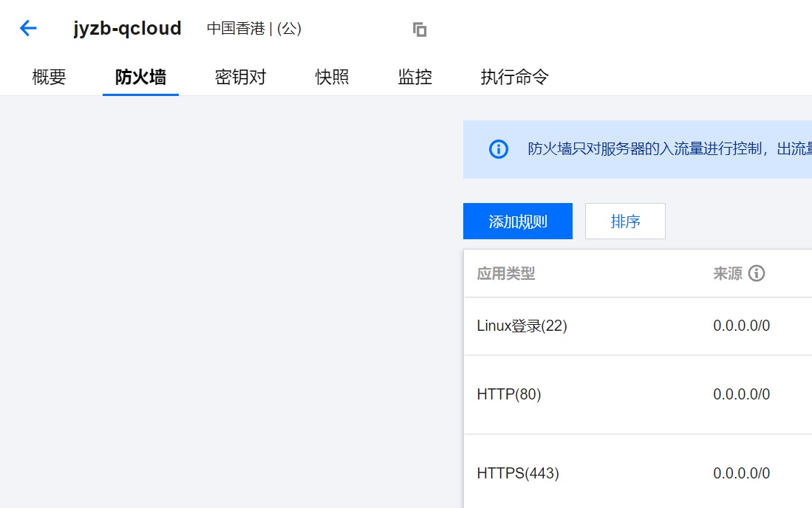Open the 监控 tab
Screen dimensions: 812x508
pyautogui.click(x=414, y=77)
